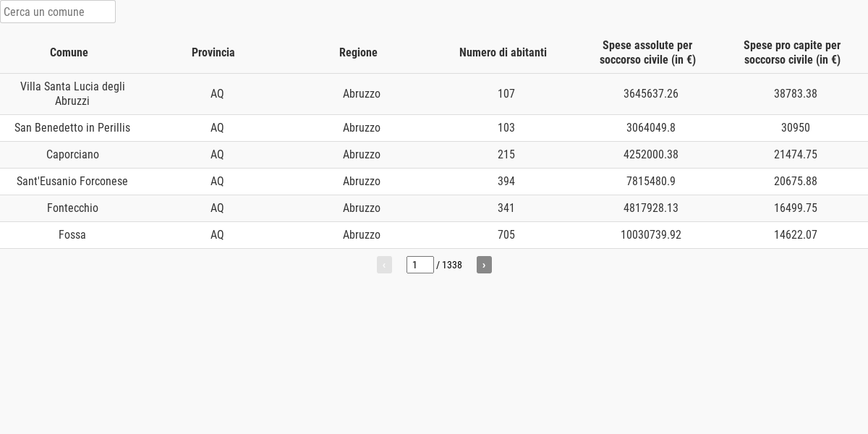Click the value 4817928.13
This screenshot has width=868, height=434.
pos(651,208)
